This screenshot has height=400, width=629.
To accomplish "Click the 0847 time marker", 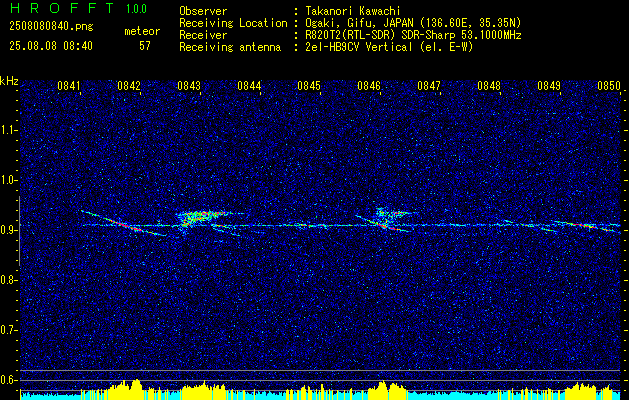I will click(429, 86).
